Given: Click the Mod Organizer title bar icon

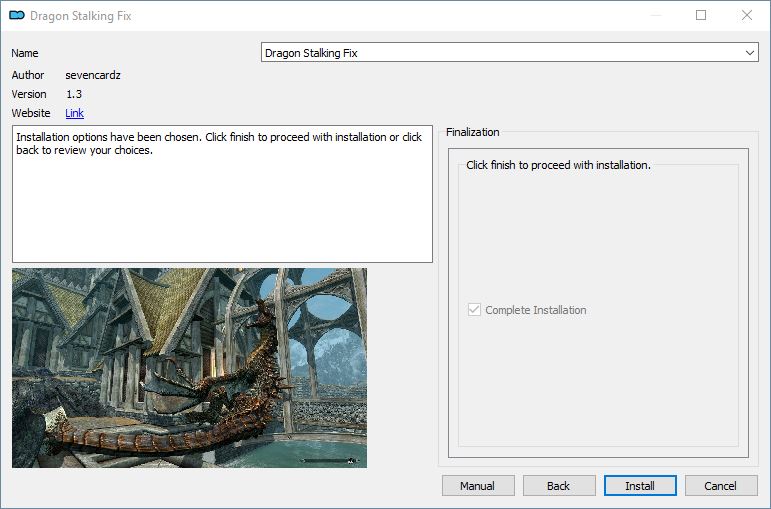Looking at the screenshot, I should click(x=17, y=16).
